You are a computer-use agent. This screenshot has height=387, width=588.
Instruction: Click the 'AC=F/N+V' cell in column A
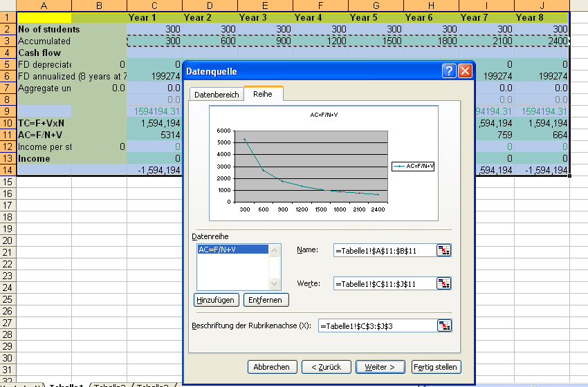point(44,135)
